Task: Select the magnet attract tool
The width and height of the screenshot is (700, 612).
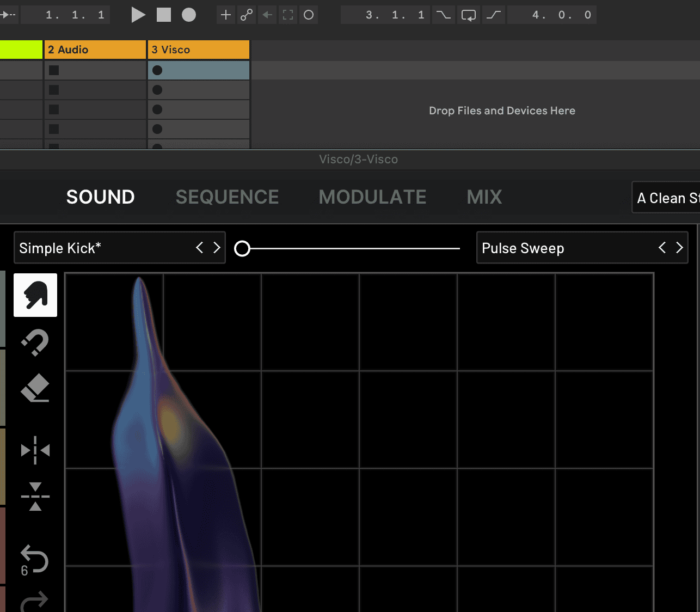Action: (x=35, y=343)
